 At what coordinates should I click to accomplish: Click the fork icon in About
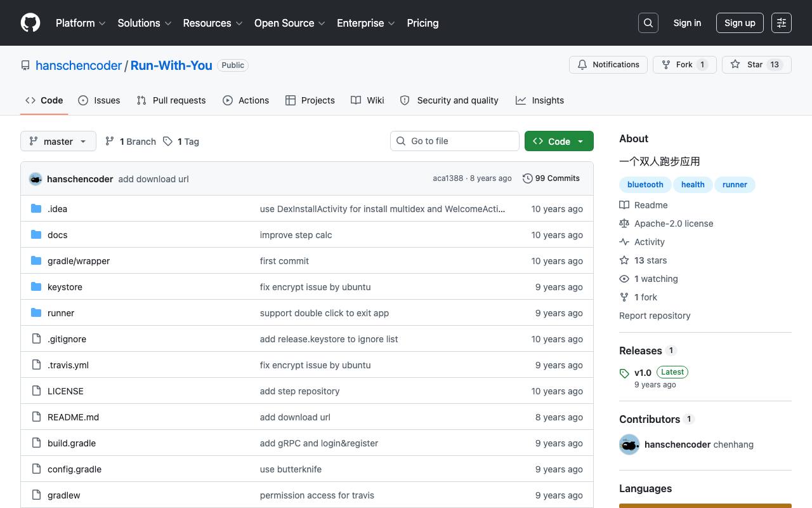[624, 297]
